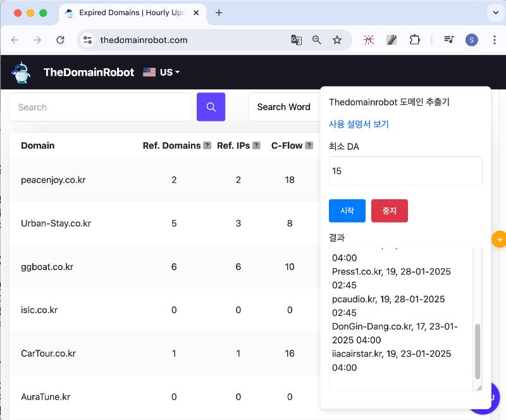Open the Chrome extensions puzzle icon
Screen dimensions: 506x420
click(x=414, y=40)
